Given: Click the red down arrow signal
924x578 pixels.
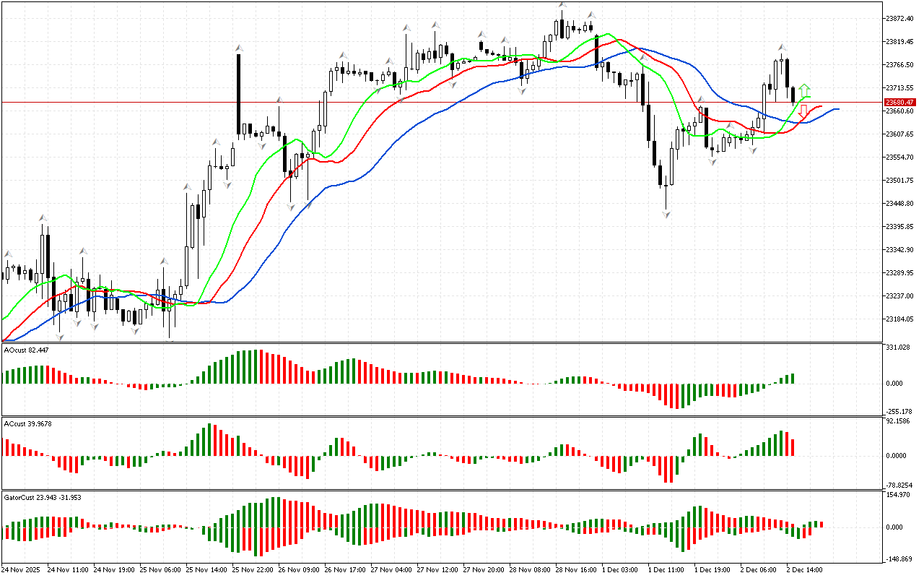Looking at the screenshot, I should coord(803,111).
